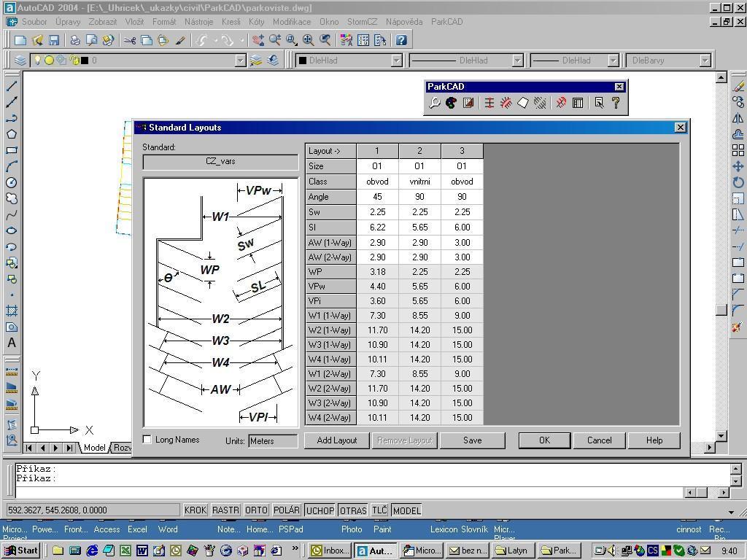Open the Windows Start menu
The image size is (747, 560).
21,551
